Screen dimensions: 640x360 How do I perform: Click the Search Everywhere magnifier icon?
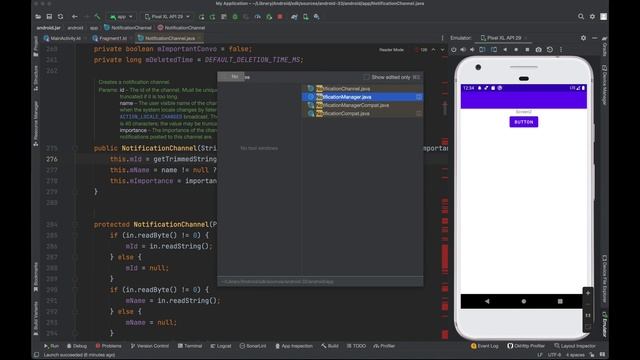(581, 17)
